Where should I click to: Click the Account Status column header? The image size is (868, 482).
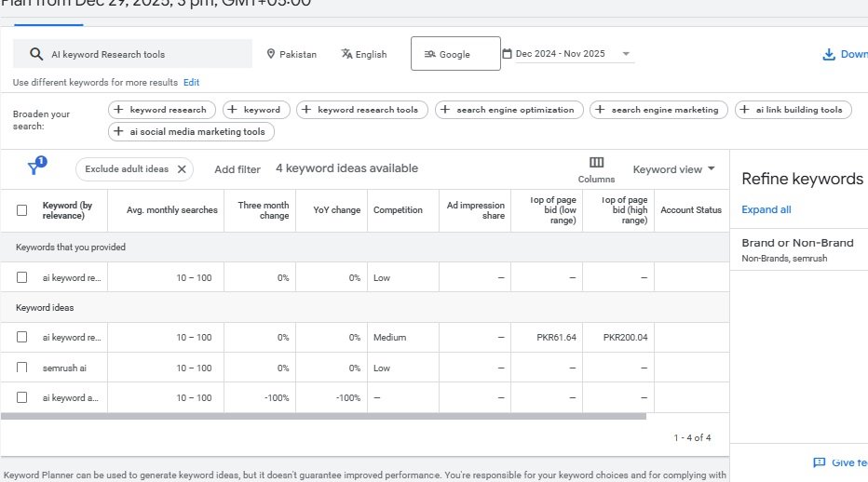tap(691, 210)
